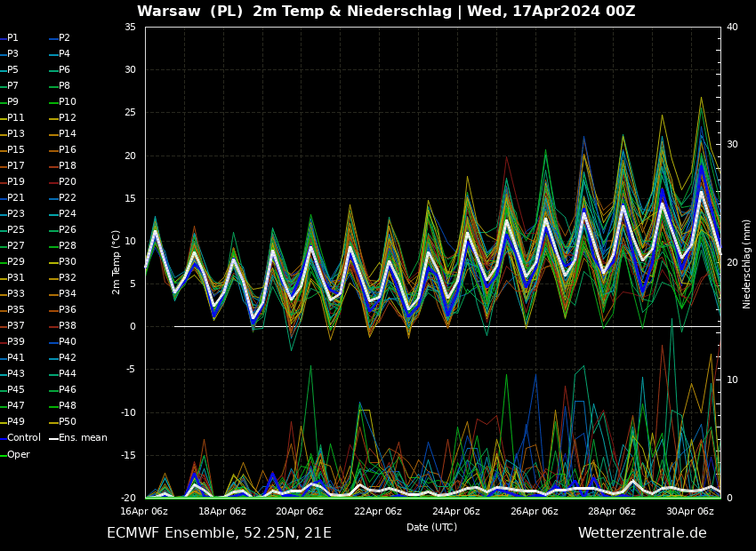Image resolution: width=756 pixels, height=551 pixels.
Task: Select legend label "P25"
Action: click(16, 230)
